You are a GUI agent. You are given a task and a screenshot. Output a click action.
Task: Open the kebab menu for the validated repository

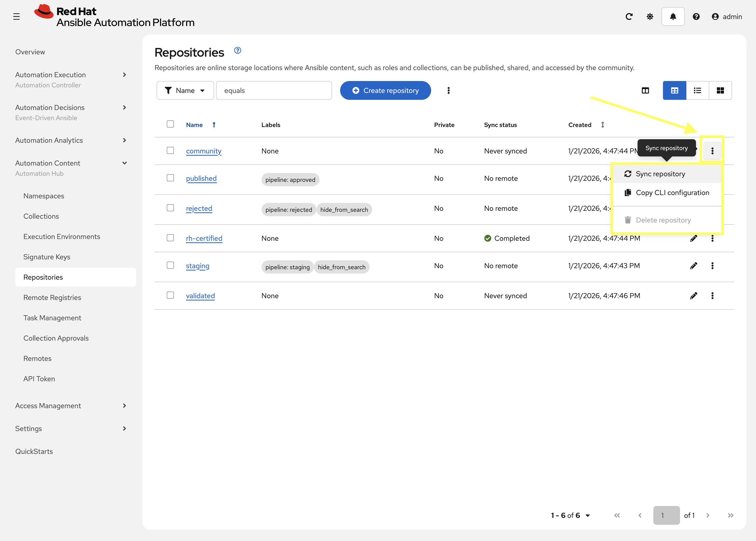713,295
